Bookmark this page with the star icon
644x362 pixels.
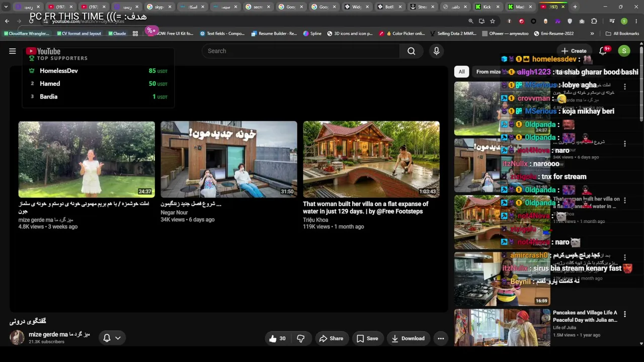(x=493, y=21)
